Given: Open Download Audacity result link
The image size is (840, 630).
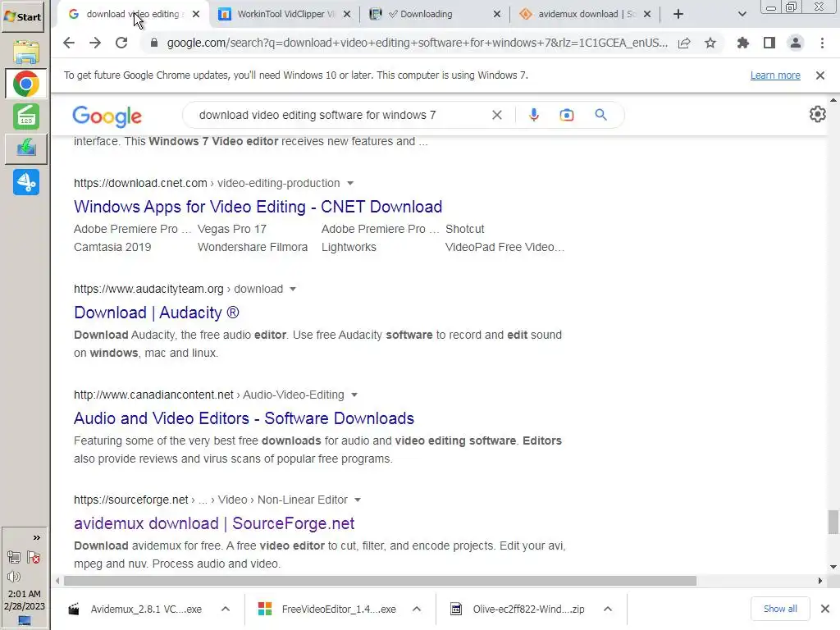Looking at the screenshot, I should tap(157, 313).
